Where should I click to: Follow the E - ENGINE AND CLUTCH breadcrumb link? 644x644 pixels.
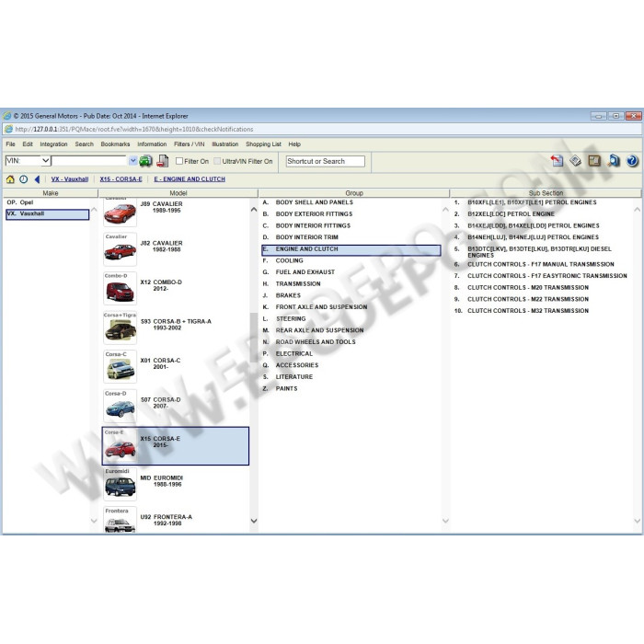[190, 179]
